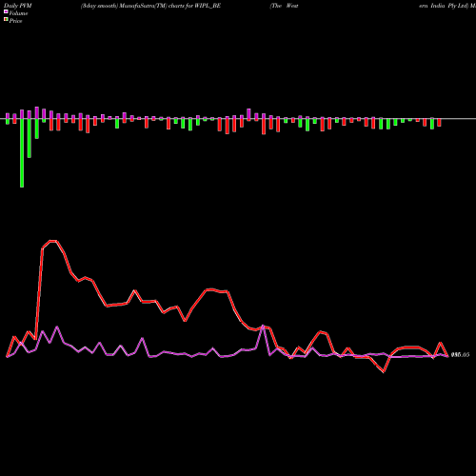Click the lowest dip of the red price line
The image size is (476, 476).
click(x=384, y=371)
